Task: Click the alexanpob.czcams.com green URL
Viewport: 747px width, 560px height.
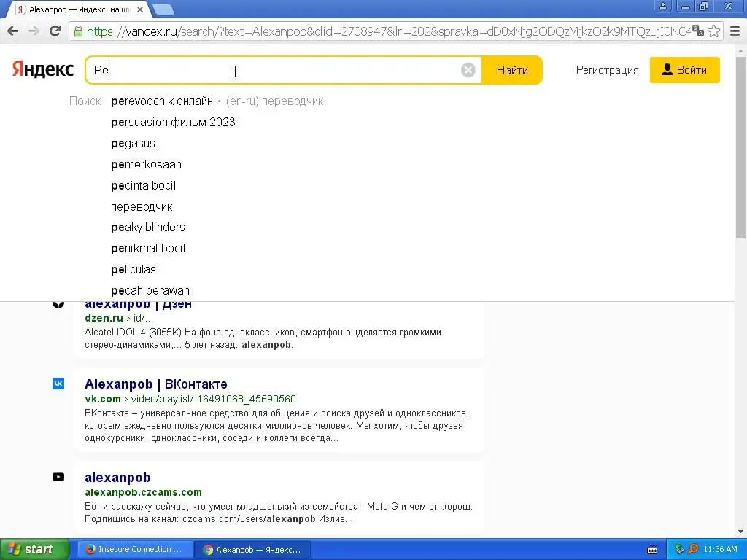Action: tap(143, 492)
